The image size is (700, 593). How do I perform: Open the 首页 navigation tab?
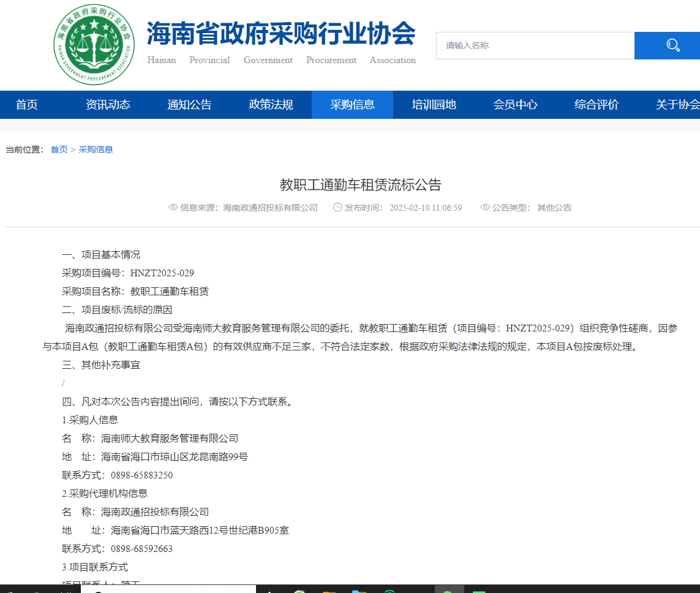point(27,105)
